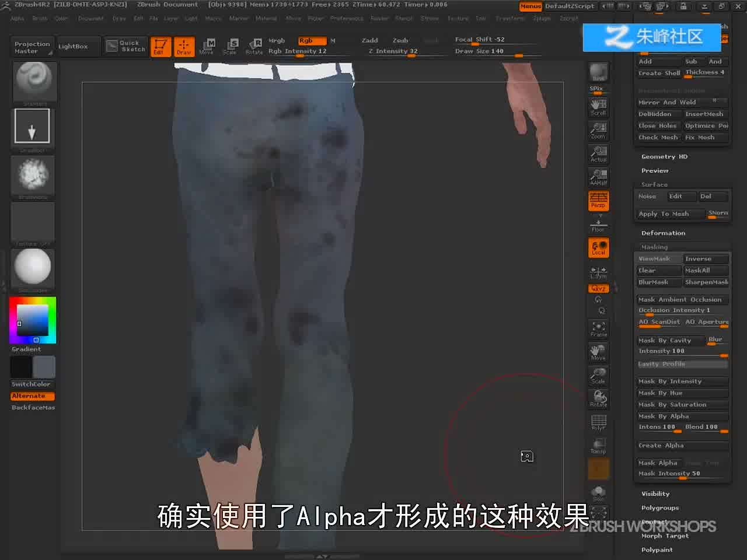Viewport: 747px width, 560px height.
Task: Enable Zadd sculpting mode
Action: pyautogui.click(x=370, y=41)
